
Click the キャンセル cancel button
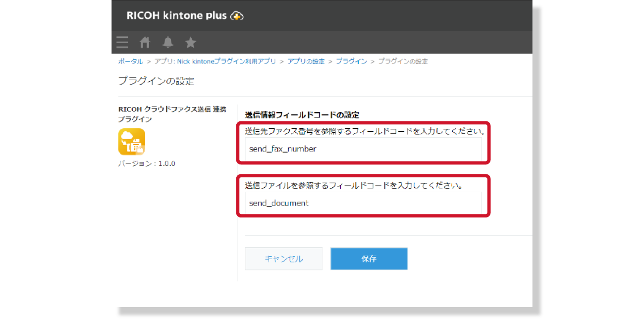283,259
